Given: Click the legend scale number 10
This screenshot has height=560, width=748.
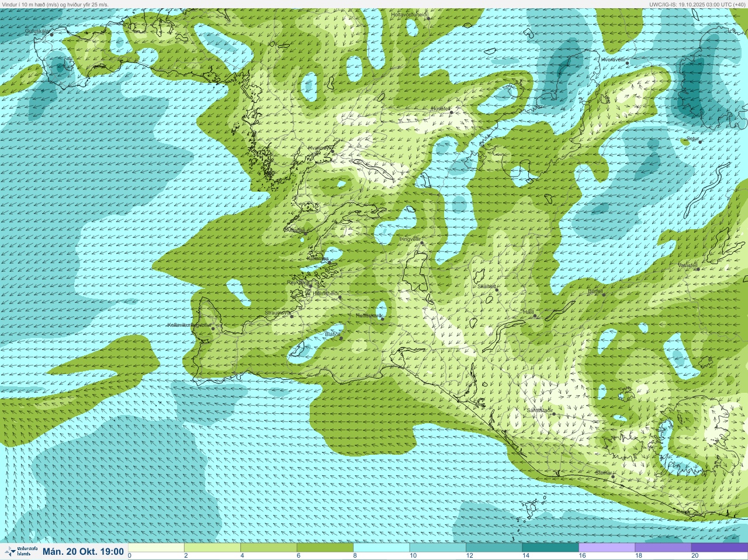Looking at the screenshot, I should (x=413, y=555).
